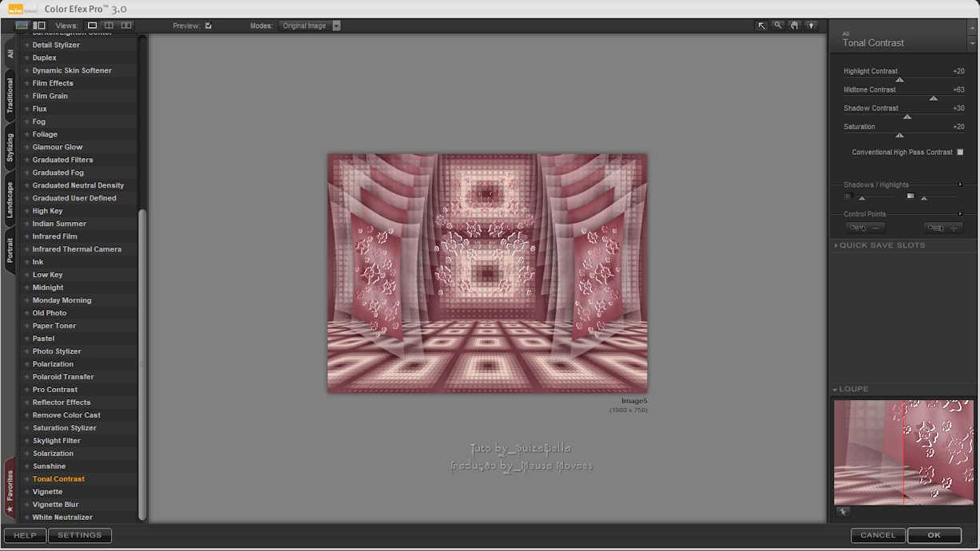Screen dimensions: 980x551
Task: Open the Settings button
Action: [x=79, y=535]
